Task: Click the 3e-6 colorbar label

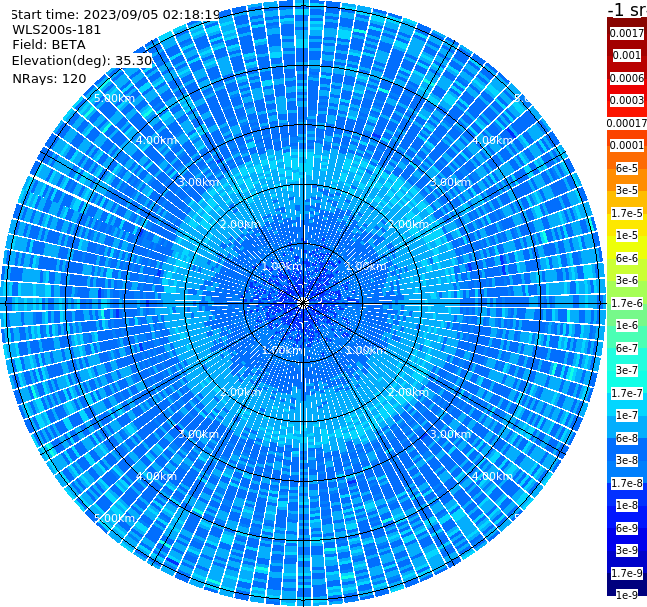Action: [x=627, y=280]
